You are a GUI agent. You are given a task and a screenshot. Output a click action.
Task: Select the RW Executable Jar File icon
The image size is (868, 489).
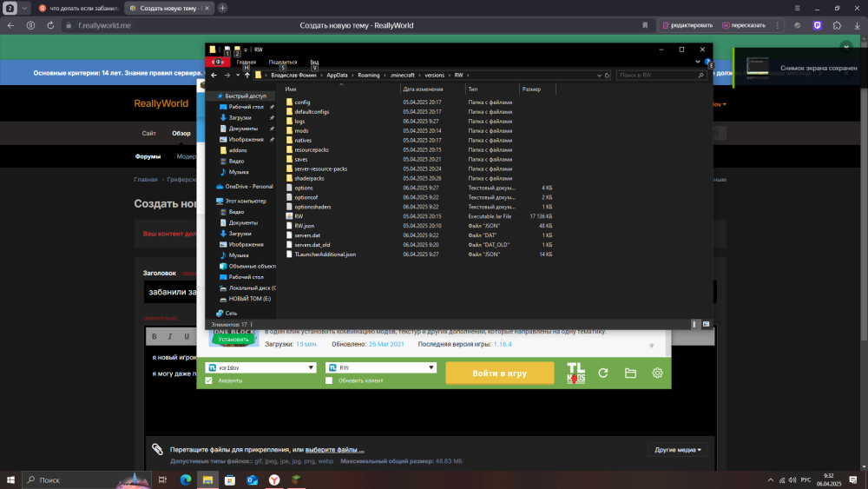[x=289, y=216]
